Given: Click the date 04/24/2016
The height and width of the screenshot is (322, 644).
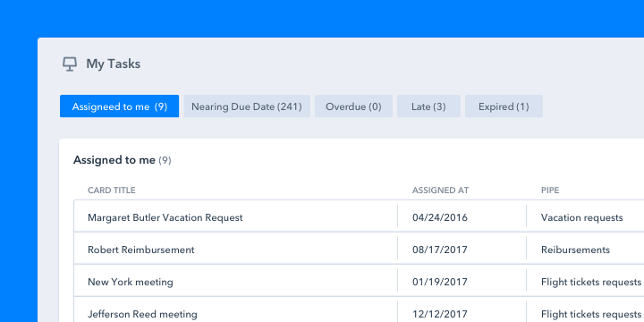Looking at the screenshot, I should (440, 217).
